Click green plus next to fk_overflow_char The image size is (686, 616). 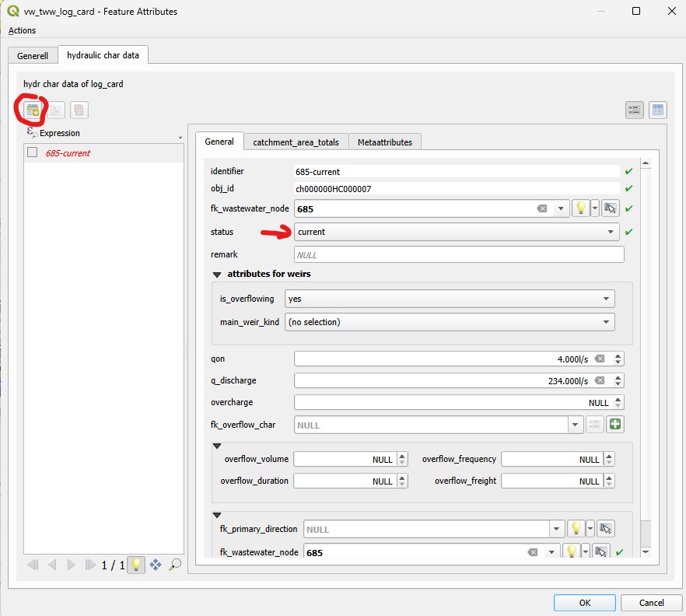pos(616,425)
